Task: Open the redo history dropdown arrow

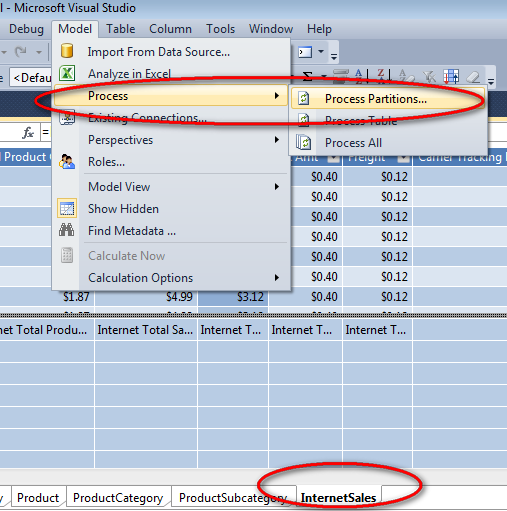Action: pyautogui.click(x=39, y=52)
